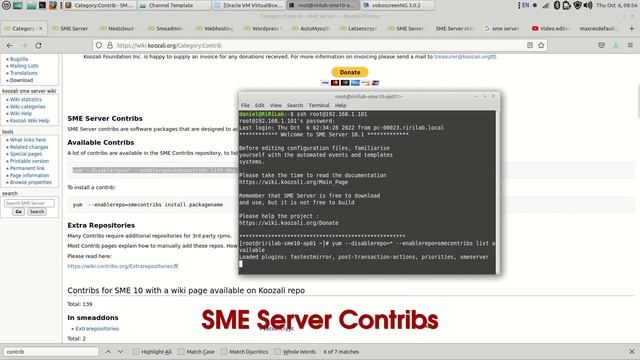Image resolution: width=640 pixels, height=360 pixels.
Task: Open the Browse properties link
Action: click(x=31, y=182)
